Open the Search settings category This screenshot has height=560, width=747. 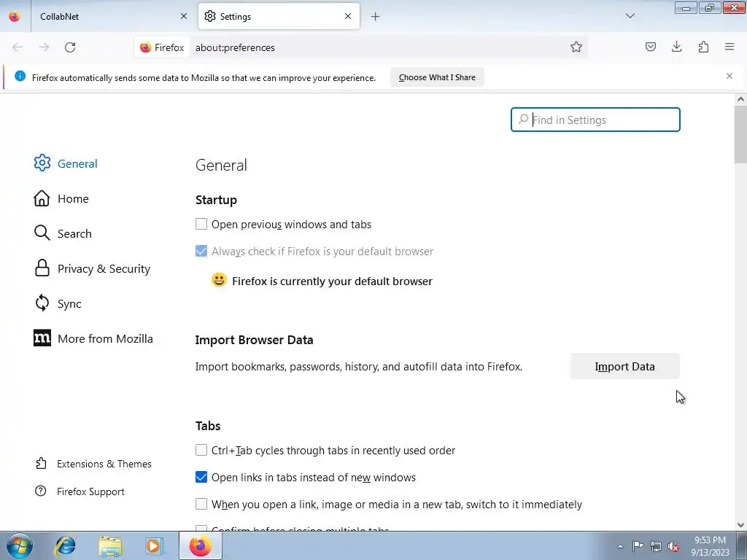click(63, 233)
